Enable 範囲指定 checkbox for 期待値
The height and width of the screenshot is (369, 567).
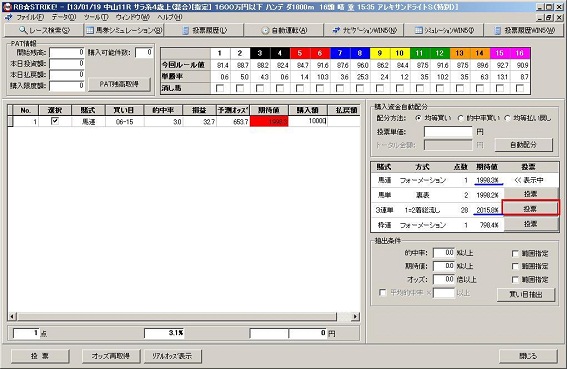[515, 266]
